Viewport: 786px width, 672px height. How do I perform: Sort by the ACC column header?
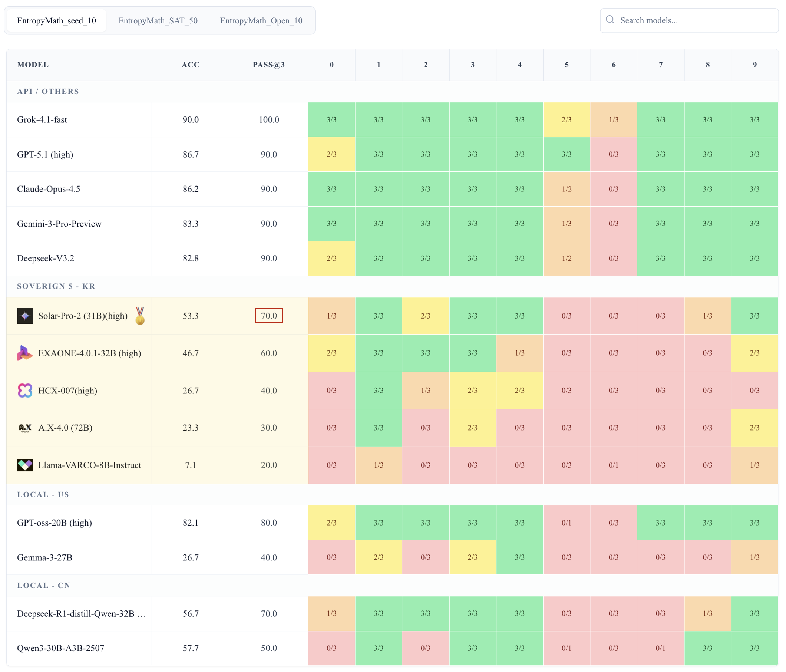coord(191,65)
